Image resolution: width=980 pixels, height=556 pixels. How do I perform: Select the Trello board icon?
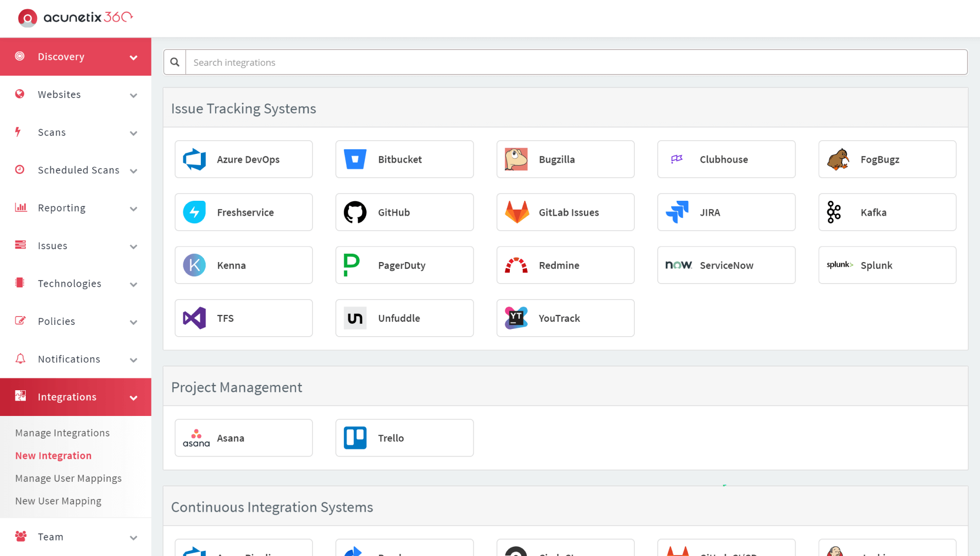(x=355, y=438)
